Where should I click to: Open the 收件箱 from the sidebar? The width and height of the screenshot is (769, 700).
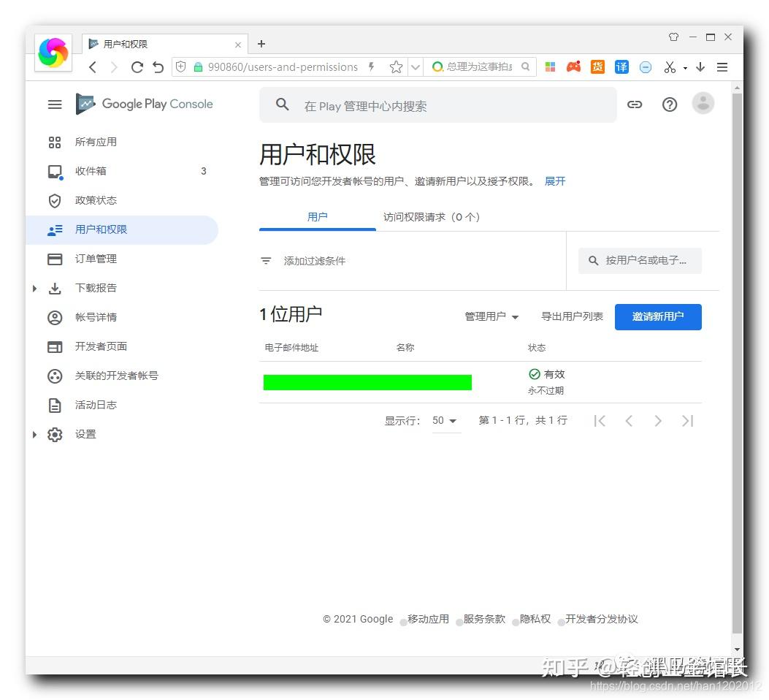(91, 171)
